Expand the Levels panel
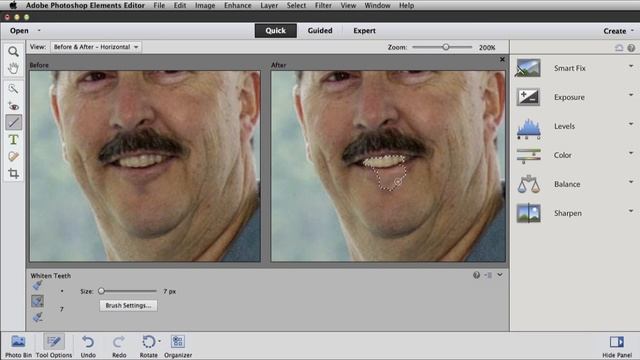The height and width of the screenshot is (360, 640). [631, 124]
